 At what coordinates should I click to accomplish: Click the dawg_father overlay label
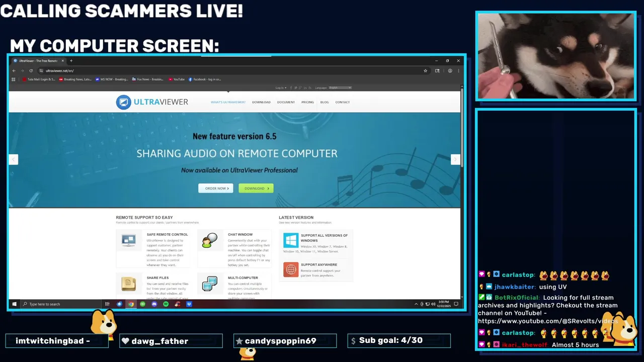click(159, 341)
